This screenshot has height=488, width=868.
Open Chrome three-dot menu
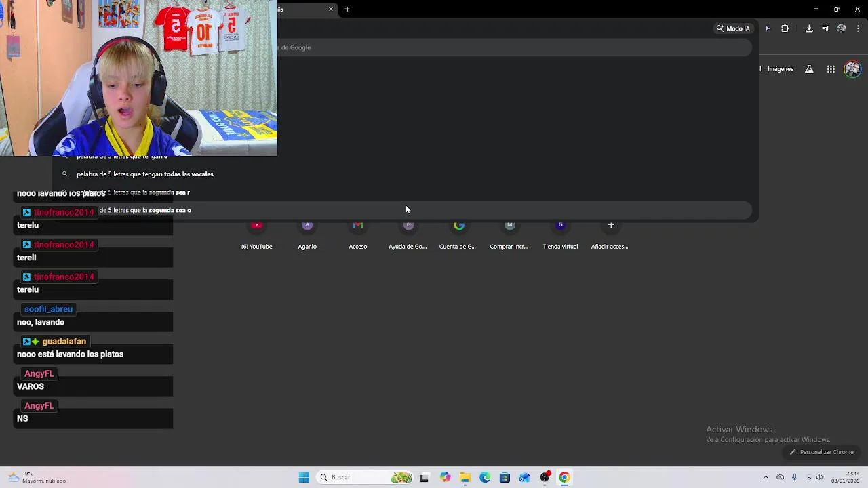(x=858, y=28)
